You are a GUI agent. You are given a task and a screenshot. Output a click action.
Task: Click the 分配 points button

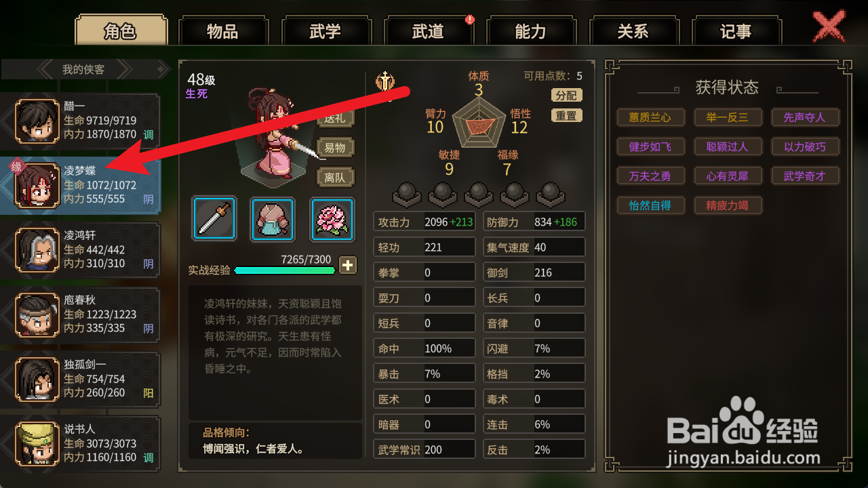pos(566,96)
